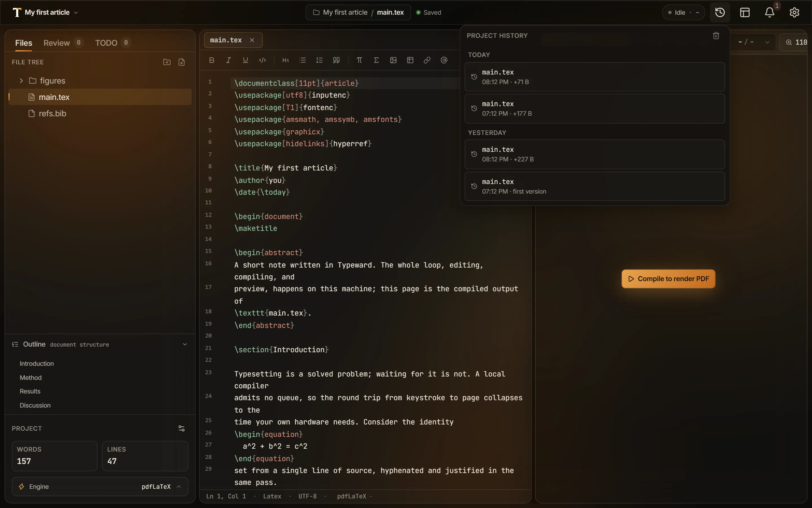
Task: Insert a numbered list
Action: (319, 60)
